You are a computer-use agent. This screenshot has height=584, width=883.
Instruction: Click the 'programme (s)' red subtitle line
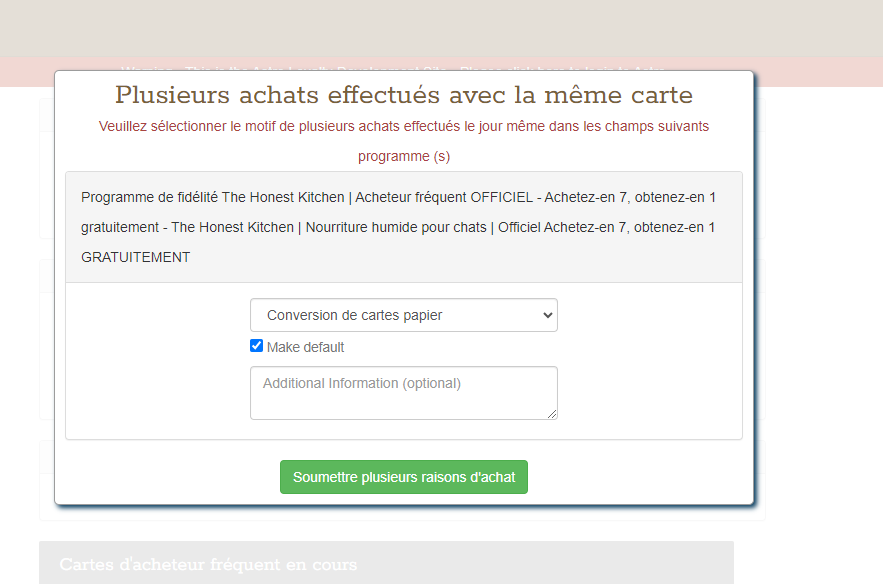[x=403, y=157]
